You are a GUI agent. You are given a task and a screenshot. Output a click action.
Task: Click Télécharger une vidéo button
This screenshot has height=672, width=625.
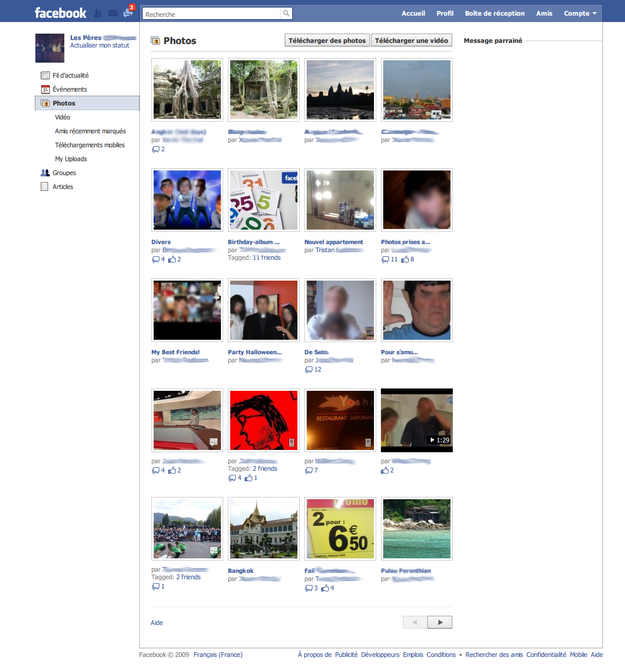click(x=411, y=41)
